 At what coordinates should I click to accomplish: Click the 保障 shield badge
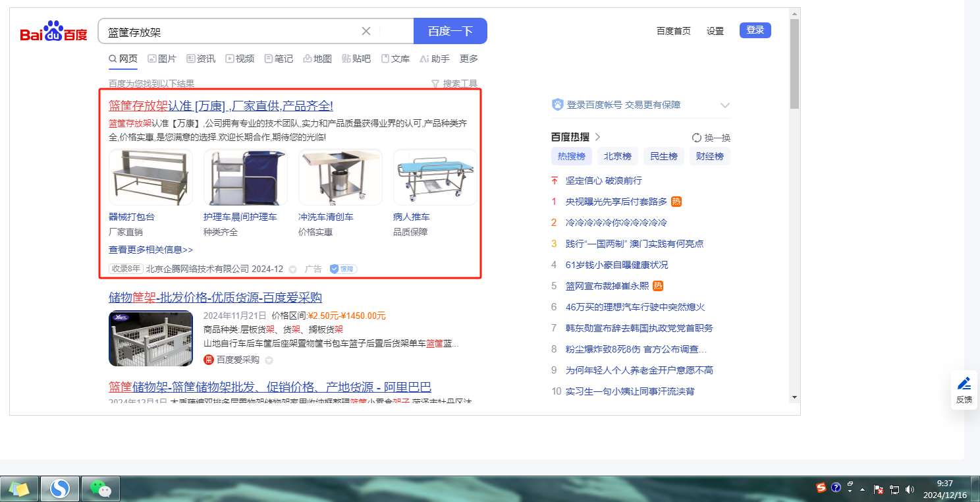click(x=343, y=269)
